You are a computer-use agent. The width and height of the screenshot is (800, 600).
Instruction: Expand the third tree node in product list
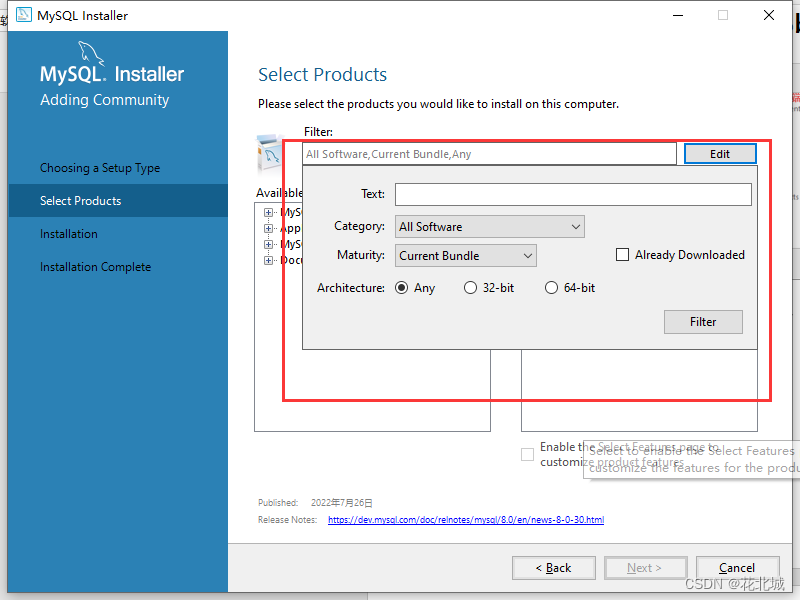pos(268,244)
